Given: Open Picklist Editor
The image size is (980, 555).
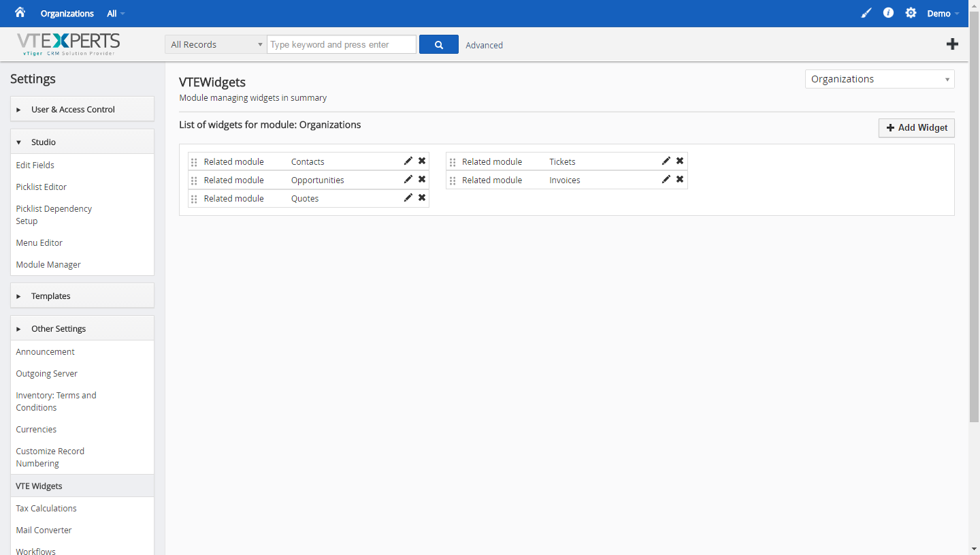Looking at the screenshot, I should coord(42,187).
